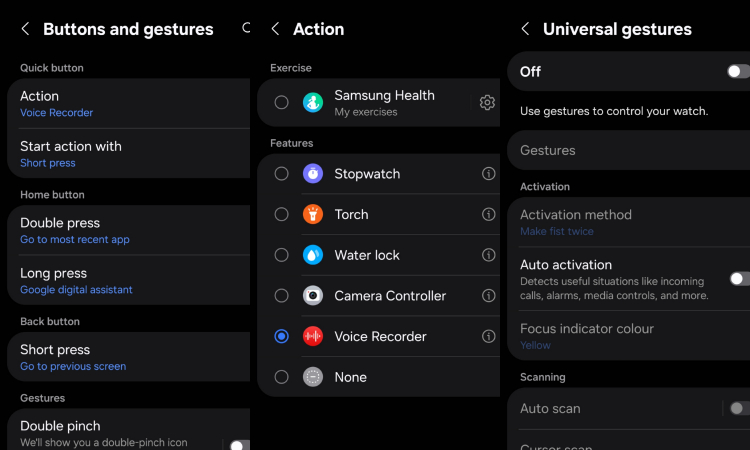Tap the Stopwatch label
Image resolution: width=750 pixels, height=450 pixels.
(367, 174)
